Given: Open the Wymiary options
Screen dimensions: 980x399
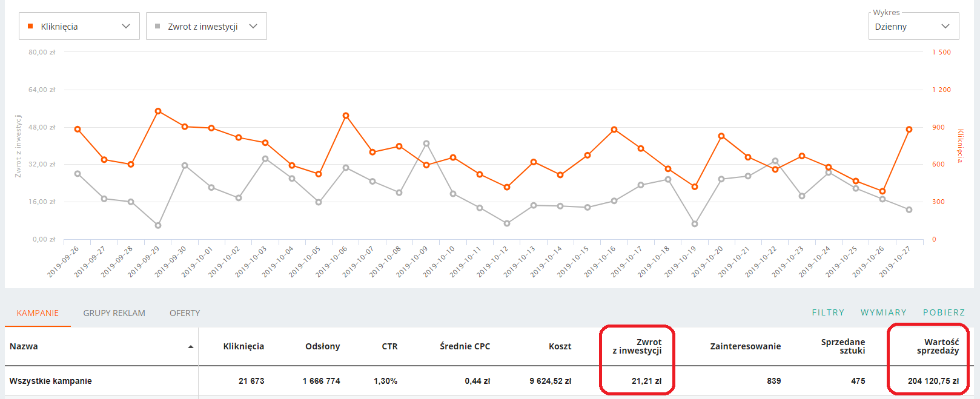Looking at the screenshot, I should point(883,312).
